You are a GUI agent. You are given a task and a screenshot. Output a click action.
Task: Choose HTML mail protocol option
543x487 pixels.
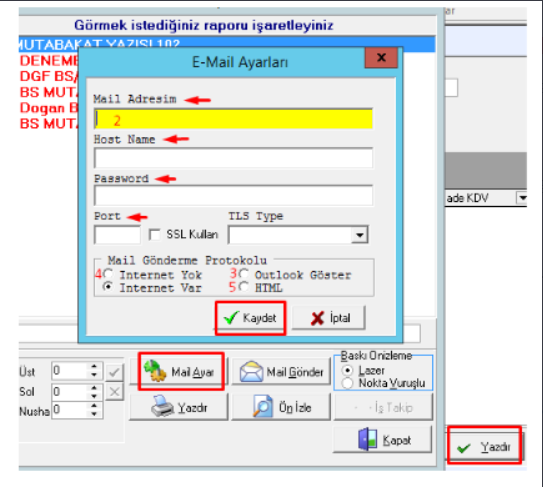[243, 287]
